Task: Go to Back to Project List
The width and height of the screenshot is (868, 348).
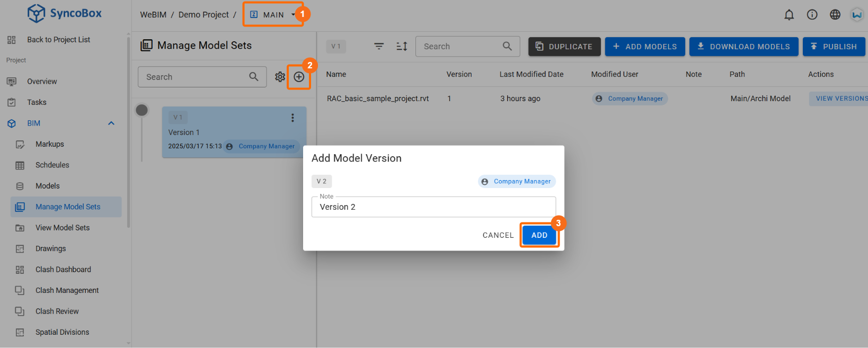Action: point(58,40)
